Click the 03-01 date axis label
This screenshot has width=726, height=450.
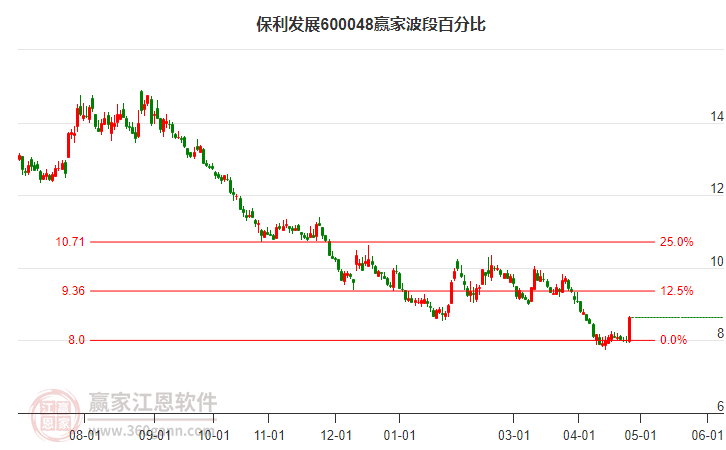pyautogui.click(x=513, y=435)
